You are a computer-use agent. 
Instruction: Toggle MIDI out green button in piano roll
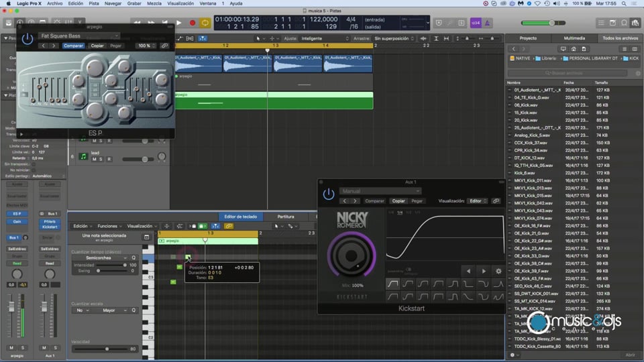(203, 226)
